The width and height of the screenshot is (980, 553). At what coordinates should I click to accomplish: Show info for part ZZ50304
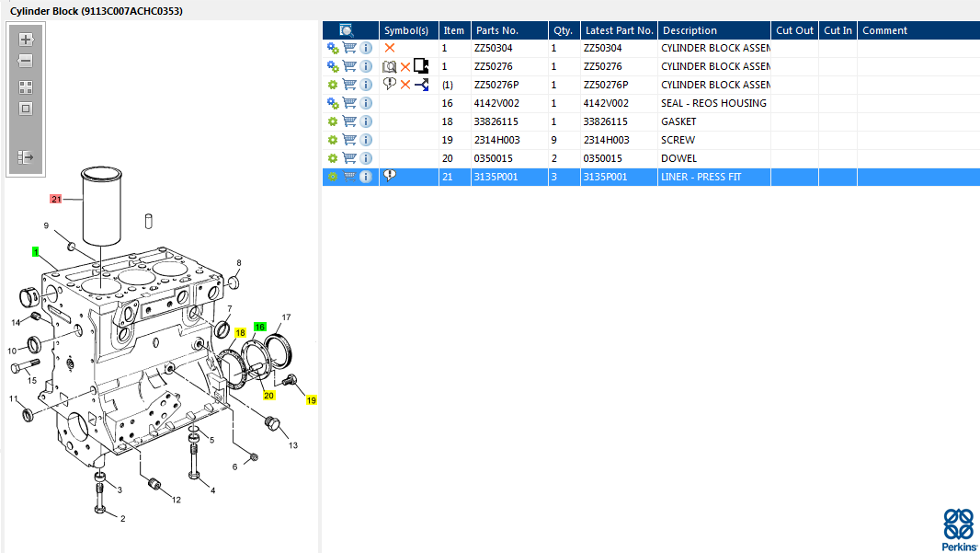click(x=366, y=48)
